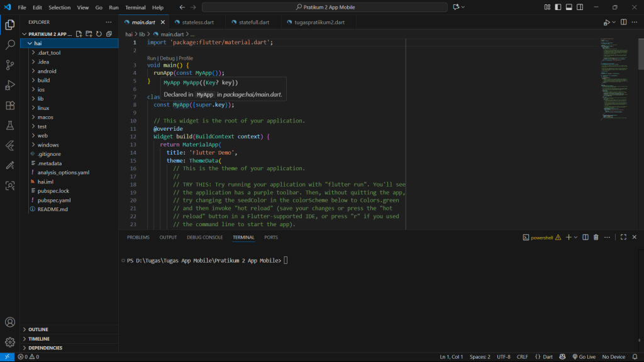The width and height of the screenshot is (644, 362).
Task: Click the pubspec.yaml file in Explorer
Action: tap(53, 200)
